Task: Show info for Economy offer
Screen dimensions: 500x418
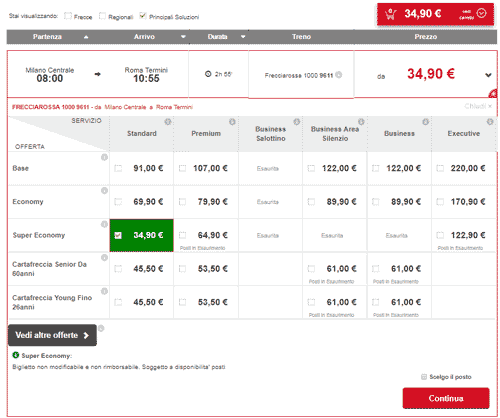Action: 104,191
